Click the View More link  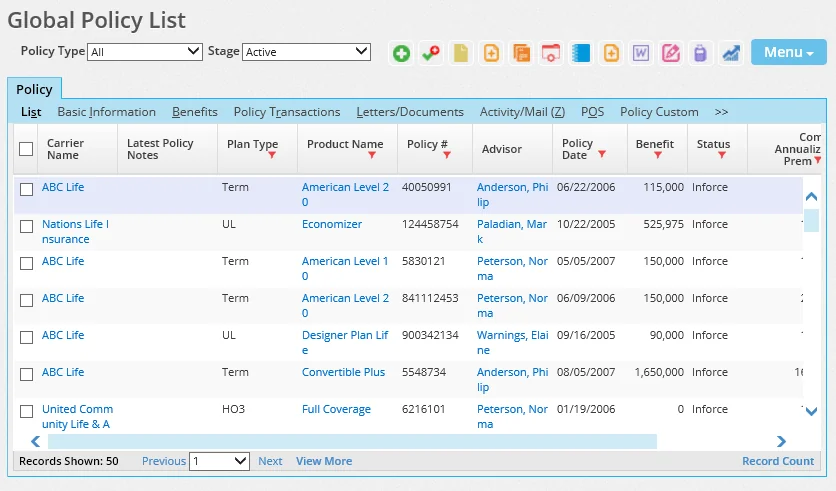[x=324, y=461]
